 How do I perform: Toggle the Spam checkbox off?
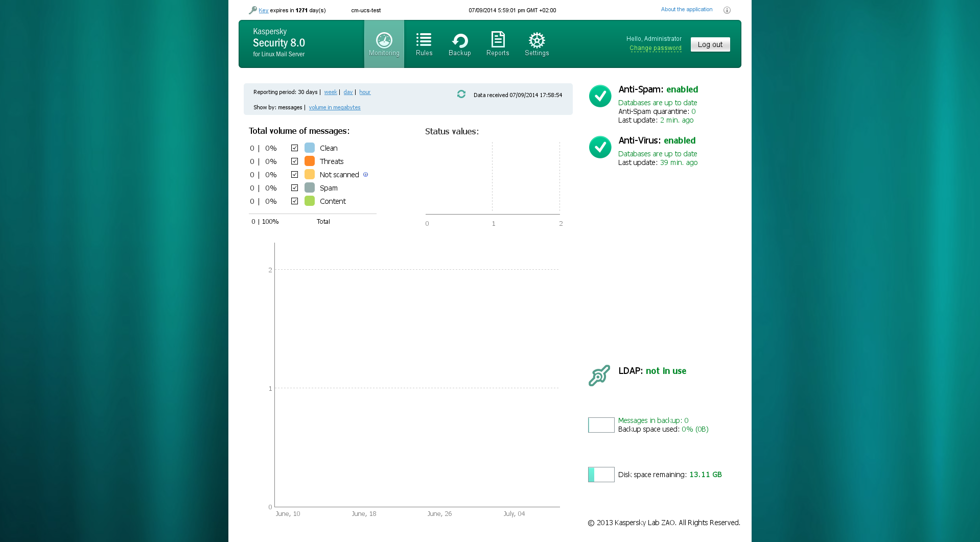point(294,188)
